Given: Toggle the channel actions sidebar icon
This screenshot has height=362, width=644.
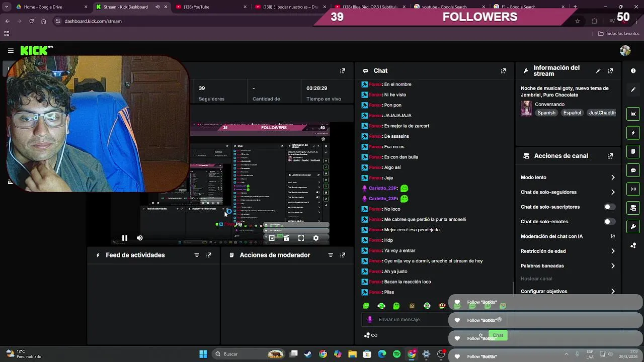Looking at the screenshot, I should (633, 208).
